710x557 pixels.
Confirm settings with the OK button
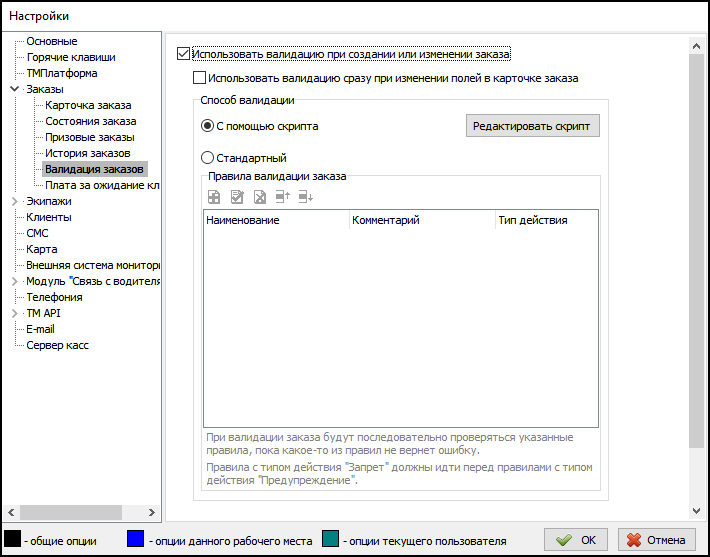coord(577,540)
